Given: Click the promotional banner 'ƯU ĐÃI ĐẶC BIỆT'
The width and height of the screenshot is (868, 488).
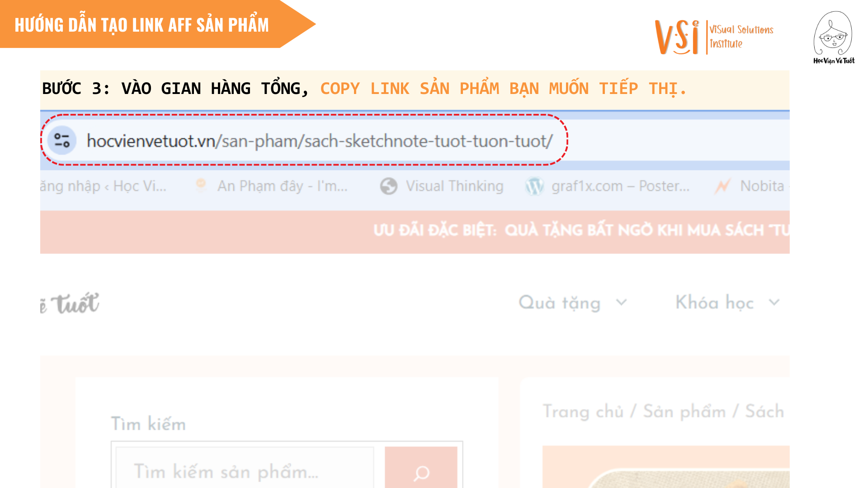Looking at the screenshot, I should [x=415, y=232].
